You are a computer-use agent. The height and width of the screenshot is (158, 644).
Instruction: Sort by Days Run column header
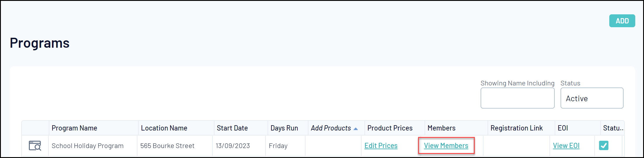click(x=284, y=128)
